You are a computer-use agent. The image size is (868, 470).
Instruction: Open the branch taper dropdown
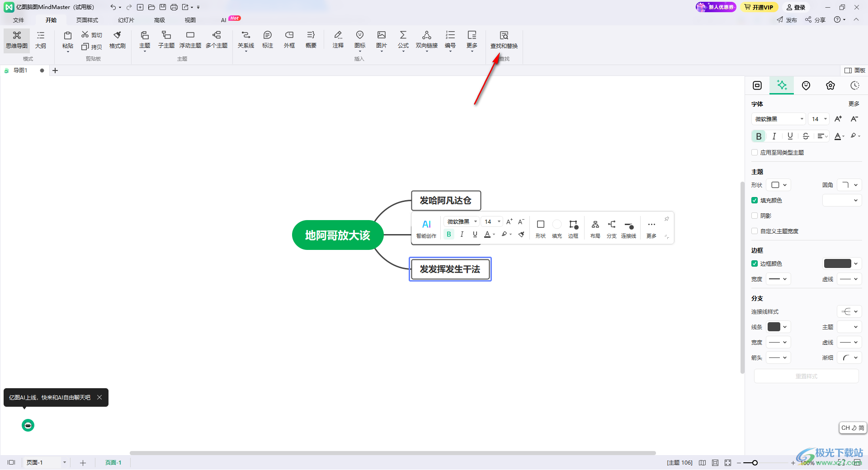click(x=849, y=357)
